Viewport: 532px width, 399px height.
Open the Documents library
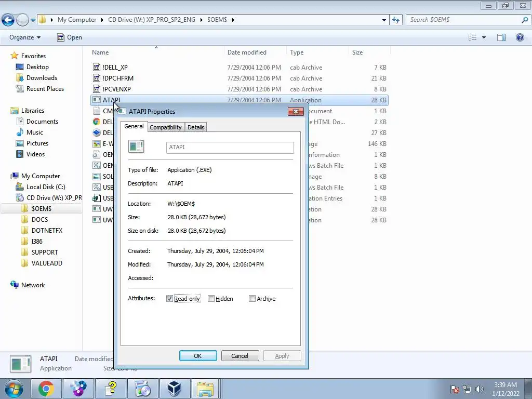[42, 122]
